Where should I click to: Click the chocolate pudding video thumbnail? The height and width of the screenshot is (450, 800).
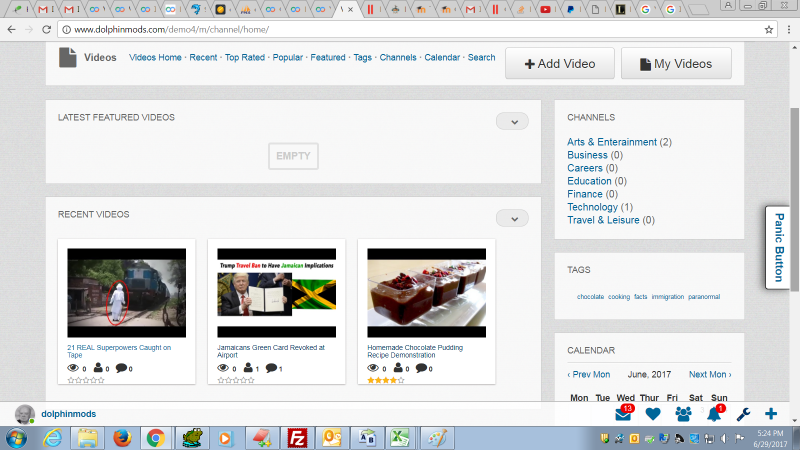click(x=427, y=293)
